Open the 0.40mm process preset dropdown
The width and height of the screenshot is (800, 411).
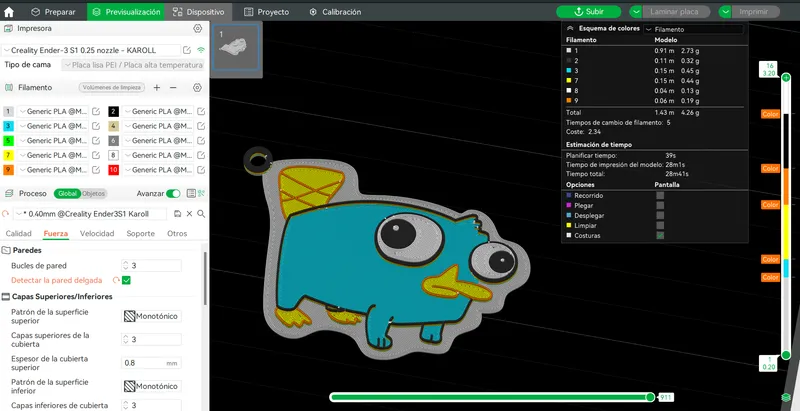(x=90, y=214)
